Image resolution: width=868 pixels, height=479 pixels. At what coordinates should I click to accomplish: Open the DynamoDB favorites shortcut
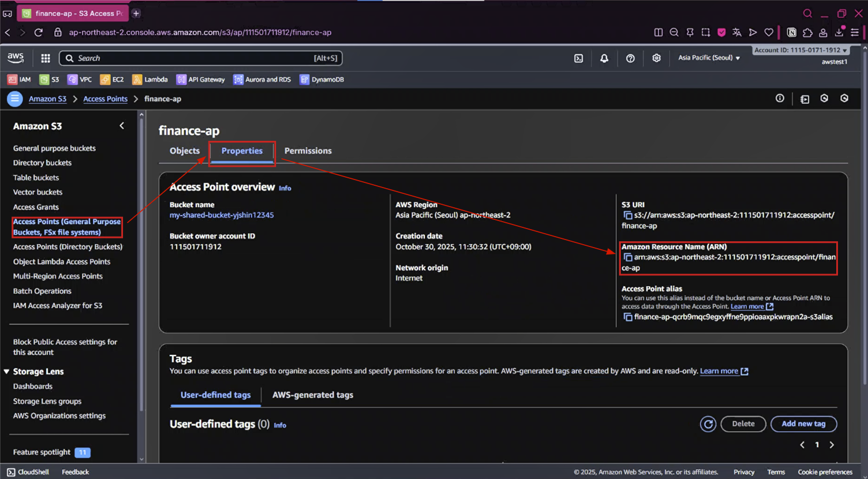322,80
